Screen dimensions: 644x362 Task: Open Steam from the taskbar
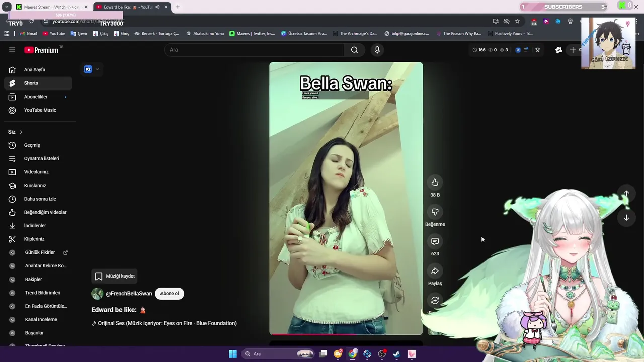pyautogui.click(x=396, y=354)
